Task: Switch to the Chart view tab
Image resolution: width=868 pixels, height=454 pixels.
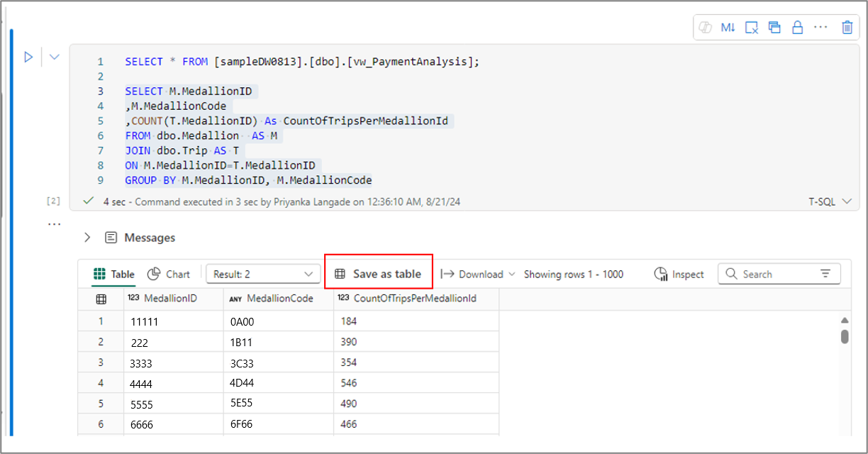Action: [169, 274]
